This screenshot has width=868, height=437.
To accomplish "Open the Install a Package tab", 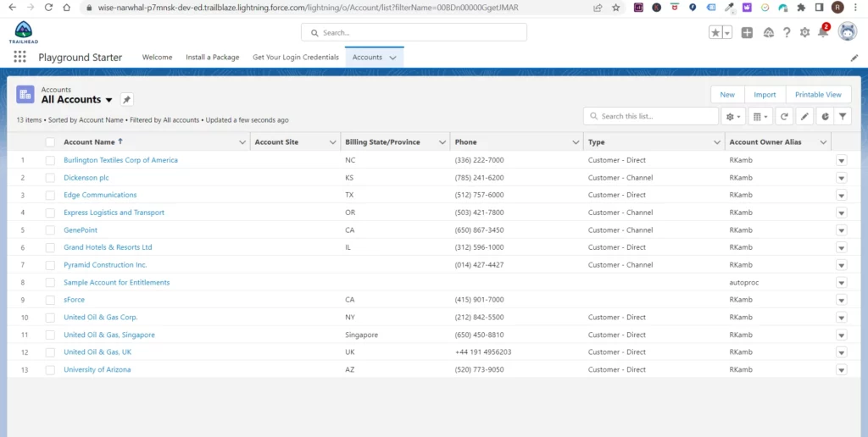I will click(213, 57).
